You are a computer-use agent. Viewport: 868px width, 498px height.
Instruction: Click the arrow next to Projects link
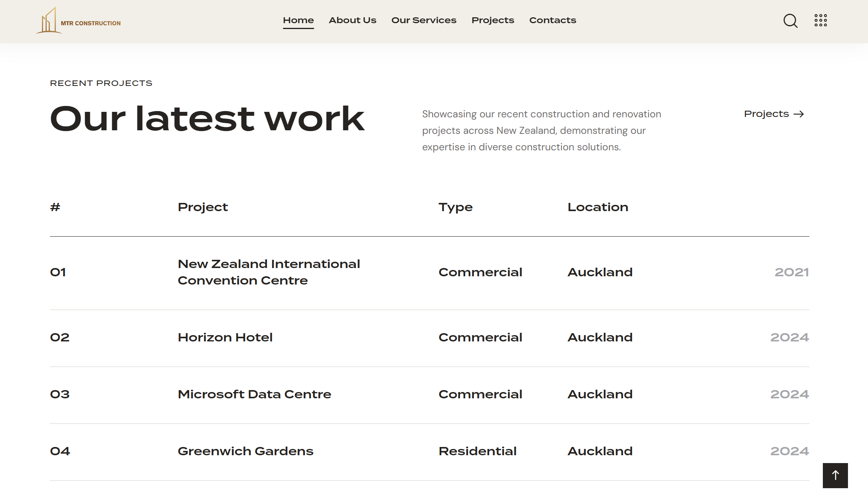[x=799, y=114]
